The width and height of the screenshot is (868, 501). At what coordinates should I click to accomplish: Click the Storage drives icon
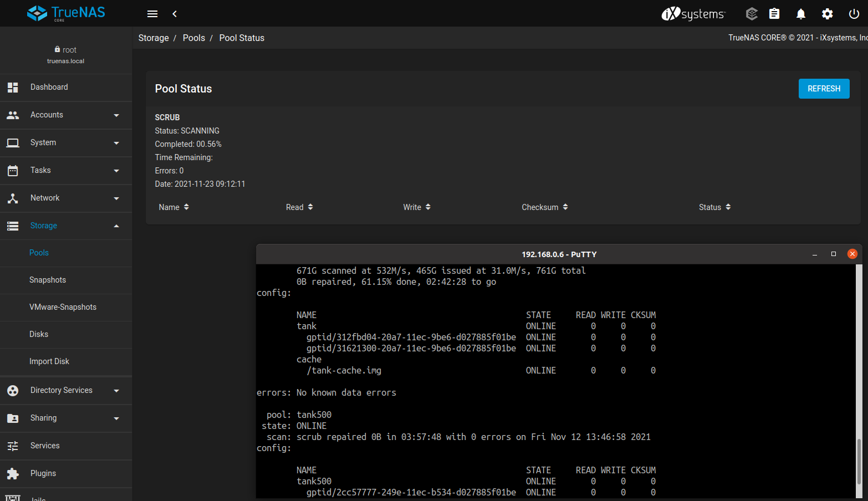click(13, 226)
